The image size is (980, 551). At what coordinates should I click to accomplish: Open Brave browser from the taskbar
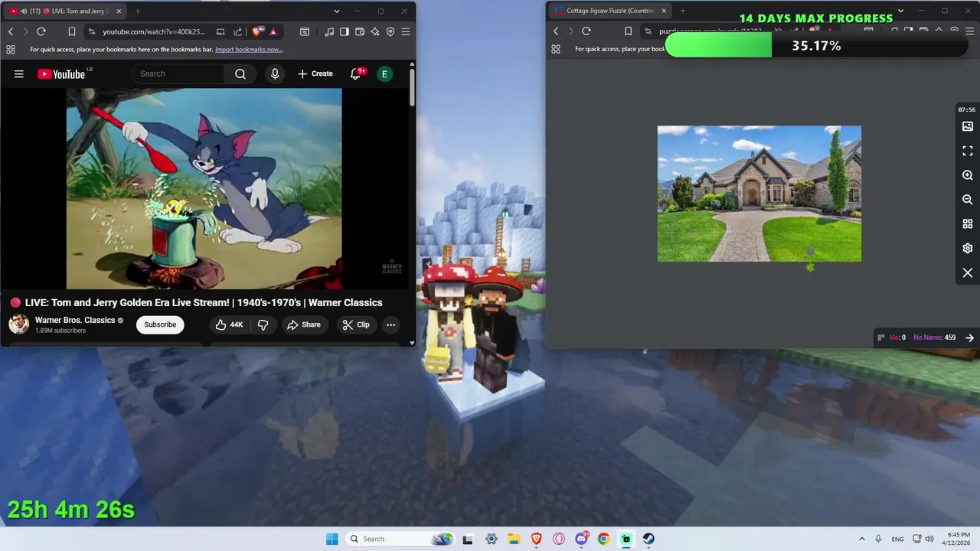tap(537, 539)
